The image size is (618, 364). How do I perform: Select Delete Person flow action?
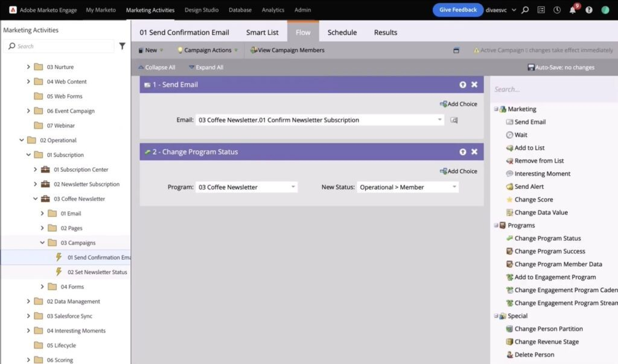pos(530,354)
